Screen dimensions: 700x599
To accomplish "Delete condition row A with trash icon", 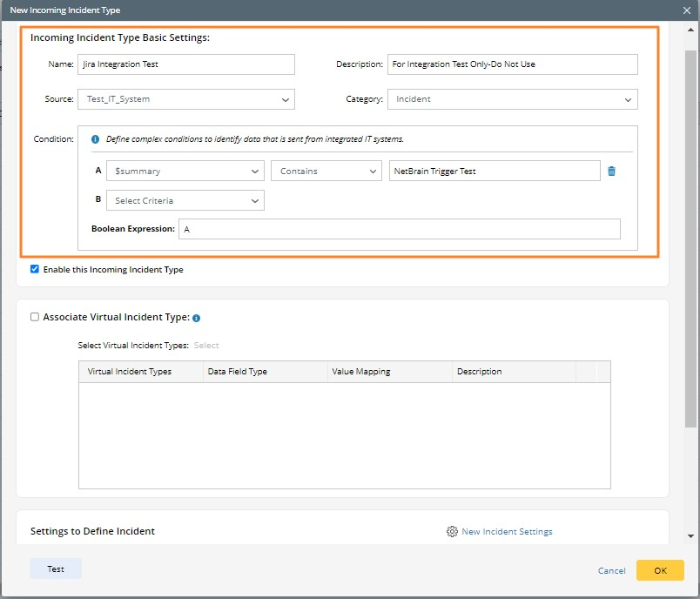I will [x=611, y=172].
